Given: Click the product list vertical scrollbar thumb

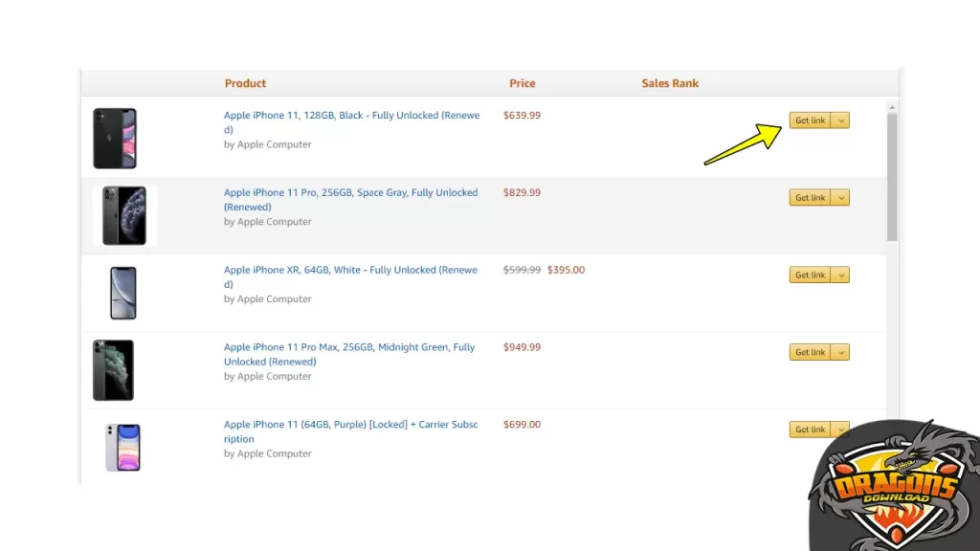Looking at the screenshot, I should click(892, 177).
